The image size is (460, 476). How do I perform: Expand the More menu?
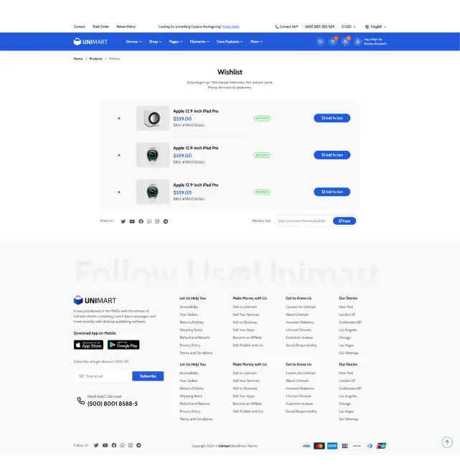click(256, 42)
